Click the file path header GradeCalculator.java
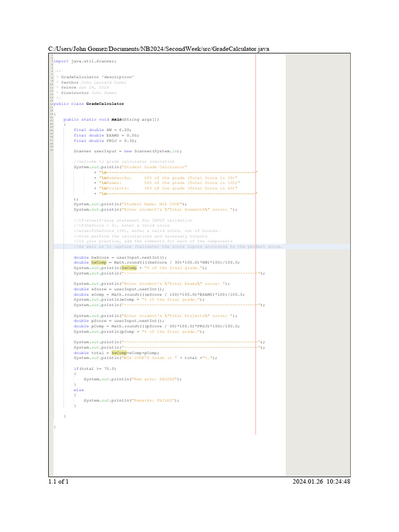 pos(158,49)
